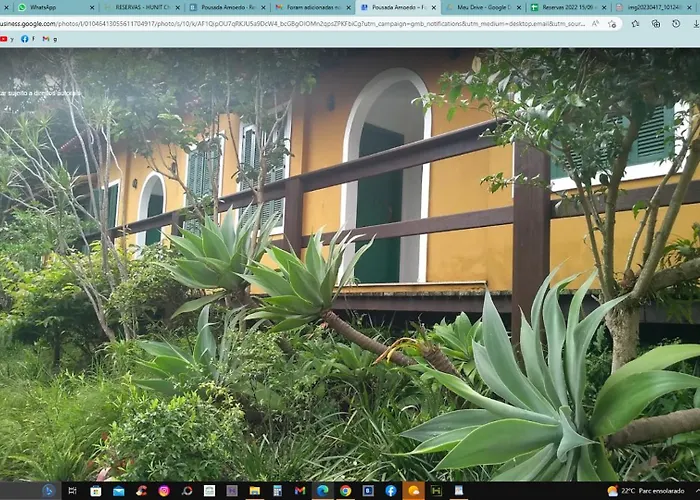The height and width of the screenshot is (500, 700).
Task: Open Task View on the taskbar
Action: pos(72,491)
